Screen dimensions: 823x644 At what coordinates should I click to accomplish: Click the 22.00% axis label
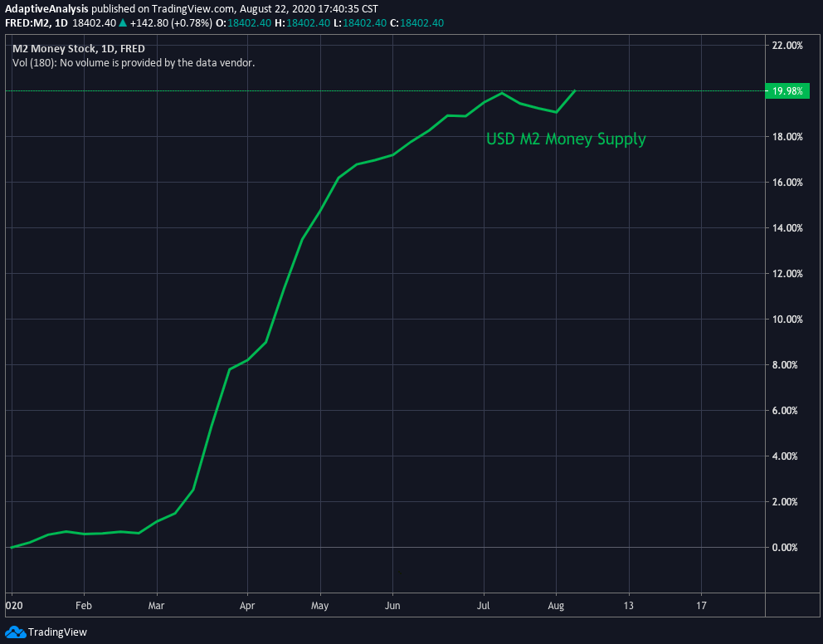[x=787, y=46]
